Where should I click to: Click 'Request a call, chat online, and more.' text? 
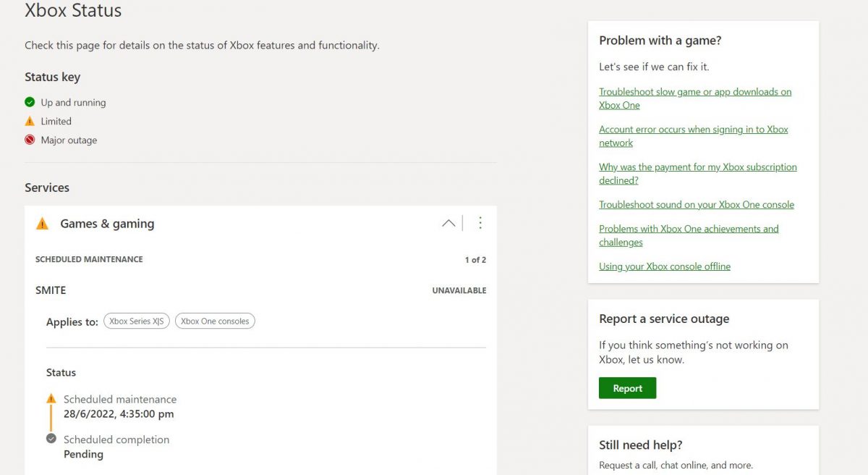point(676,466)
